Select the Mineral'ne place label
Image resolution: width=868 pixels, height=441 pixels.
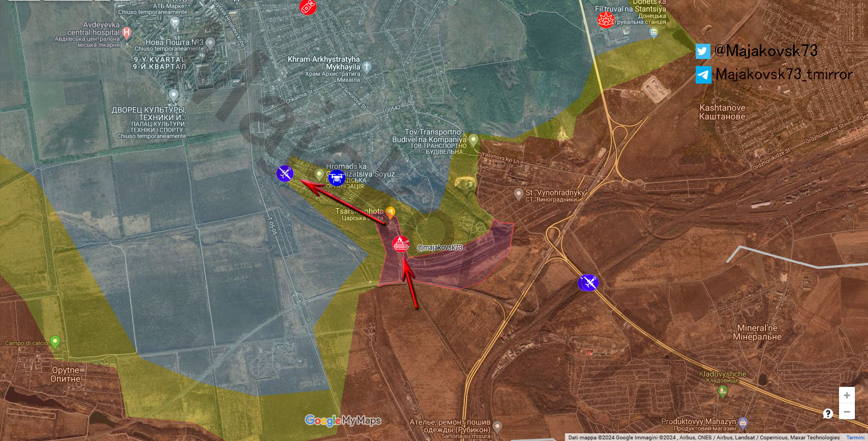pyautogui.click(x=757, y=332)
